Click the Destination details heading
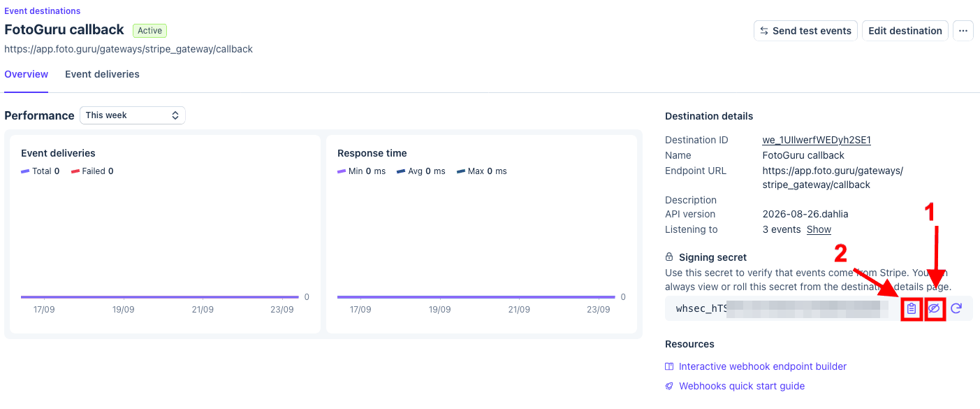Screen dimensions: 980x409 [x=709, y=116]
